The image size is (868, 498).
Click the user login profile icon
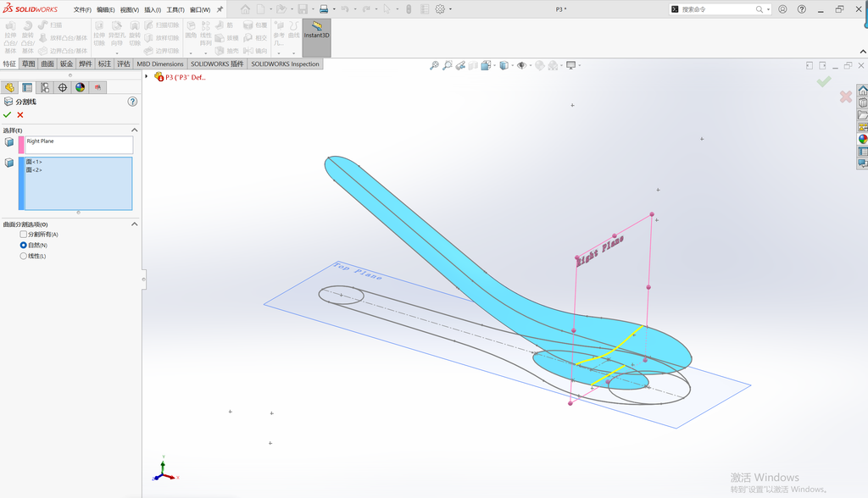[782, 9]
